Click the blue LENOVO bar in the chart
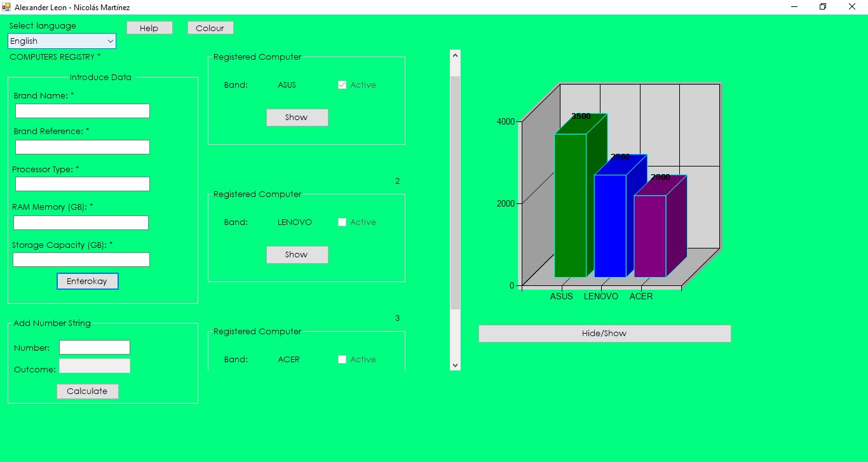The image size is (868, 462). pyautogui.click(x=610, y=226)
